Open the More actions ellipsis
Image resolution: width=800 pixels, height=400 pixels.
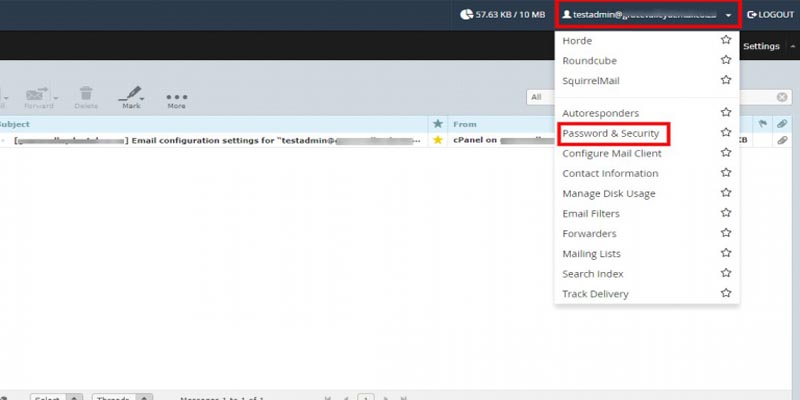click(x=177, y=97)
